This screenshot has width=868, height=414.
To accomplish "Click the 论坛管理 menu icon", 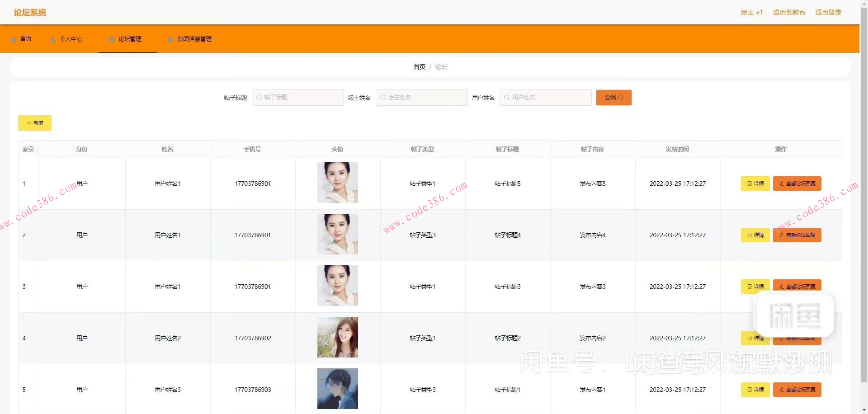I will [x=112, y=39].
